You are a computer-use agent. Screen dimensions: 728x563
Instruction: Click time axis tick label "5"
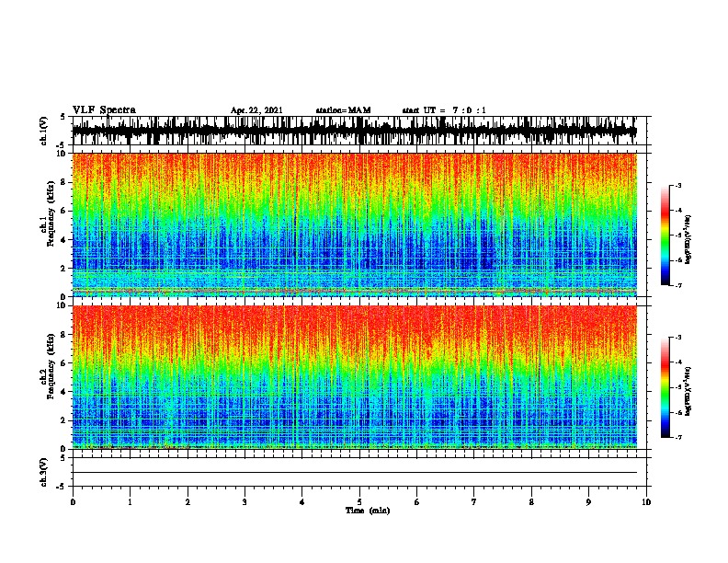pos(359,502)
